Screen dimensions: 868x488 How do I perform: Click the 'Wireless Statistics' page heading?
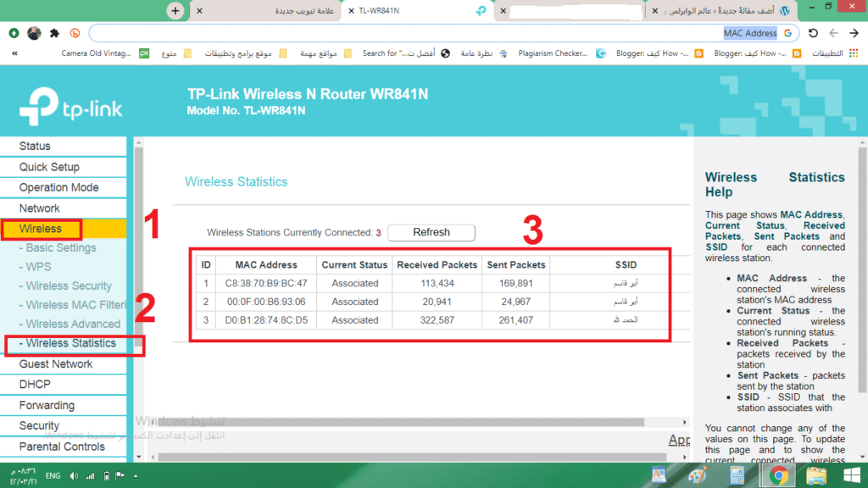tap(236, 182)
